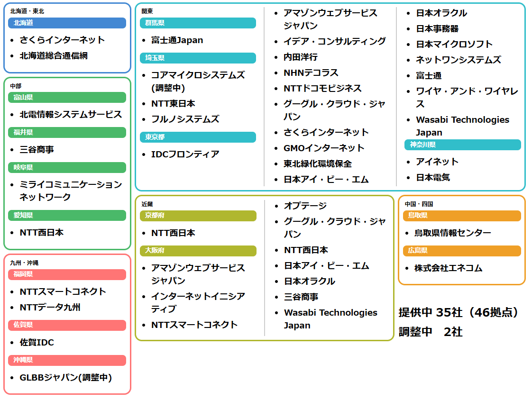The height and width of the screenshot is (400, 532).
Task: Click the 富山県 green header bar
Action: pos(67,97)
